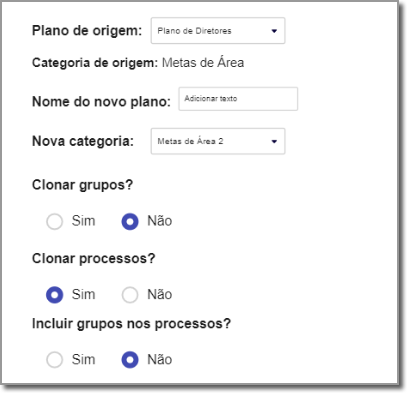Select Não for Clonar grupos

point(130,221)
